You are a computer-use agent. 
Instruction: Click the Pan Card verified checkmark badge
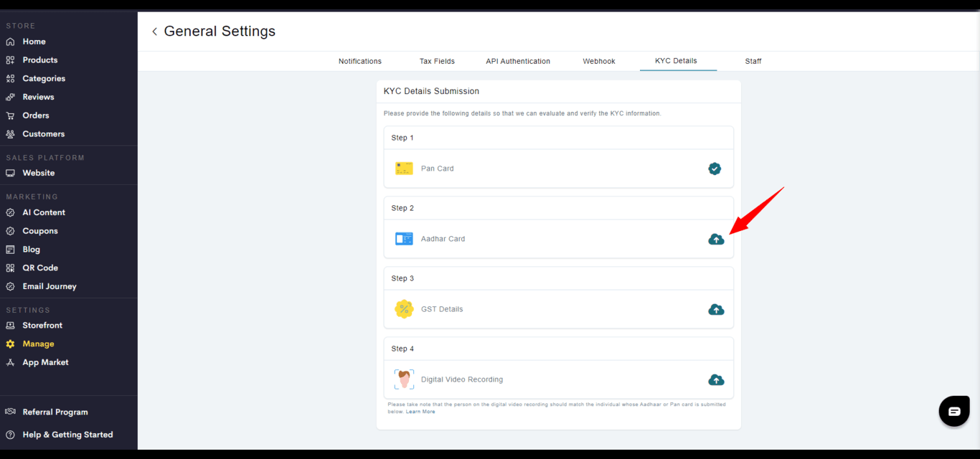coord(715,169)
